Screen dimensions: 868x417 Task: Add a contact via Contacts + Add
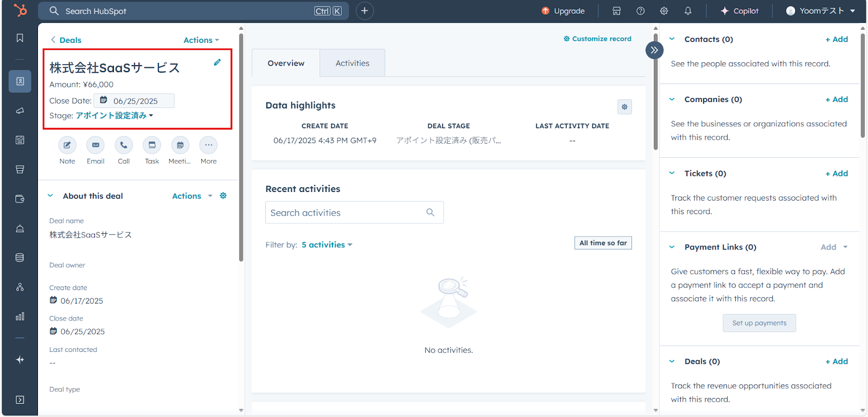click(837, 39)
